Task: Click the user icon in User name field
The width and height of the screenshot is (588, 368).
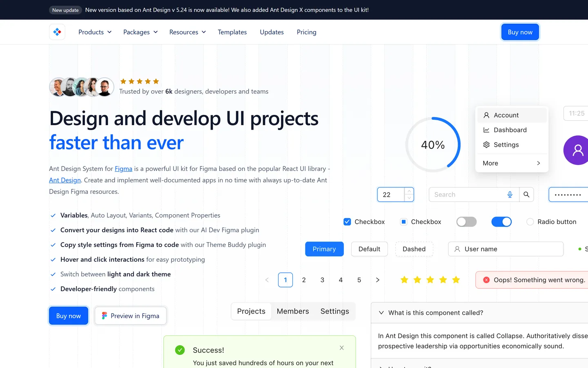Action: click(457, 249)
